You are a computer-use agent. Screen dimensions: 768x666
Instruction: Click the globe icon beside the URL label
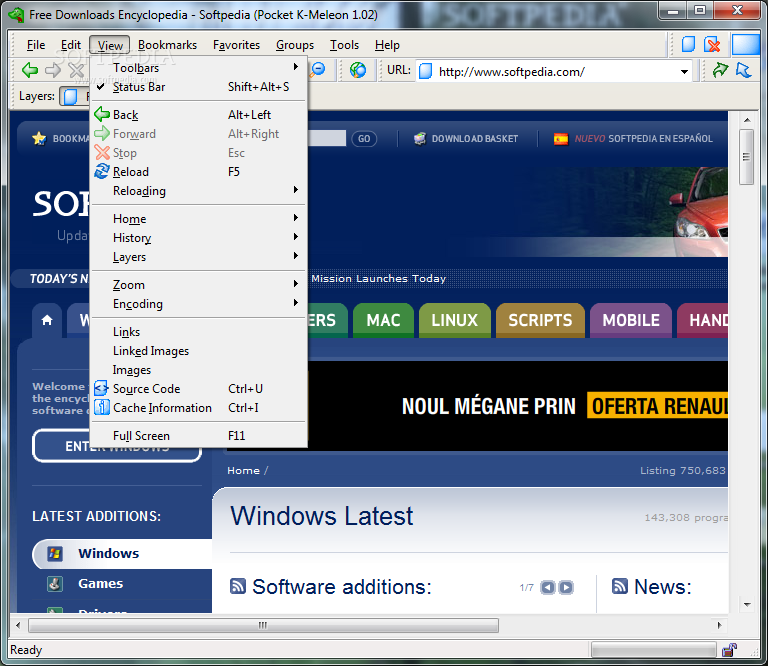[x=358, y=70]
